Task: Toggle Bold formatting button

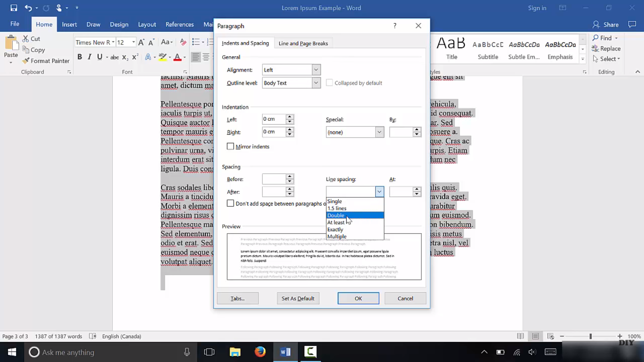Action: coord(80,57)
